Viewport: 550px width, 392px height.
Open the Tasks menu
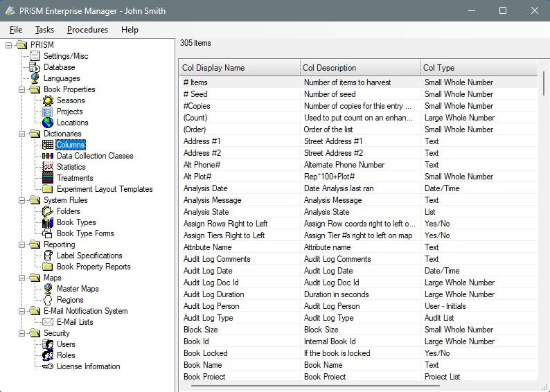44,30
